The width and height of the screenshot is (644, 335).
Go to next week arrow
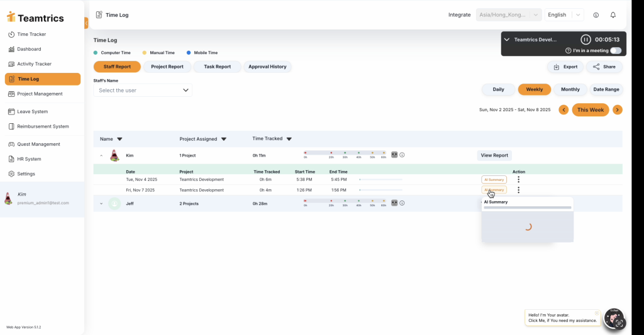618,109
